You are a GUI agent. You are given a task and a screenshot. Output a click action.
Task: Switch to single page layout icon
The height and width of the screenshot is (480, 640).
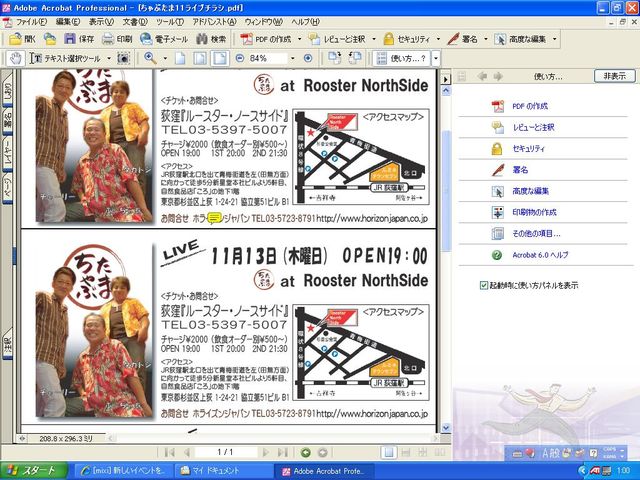pos(389,452)
